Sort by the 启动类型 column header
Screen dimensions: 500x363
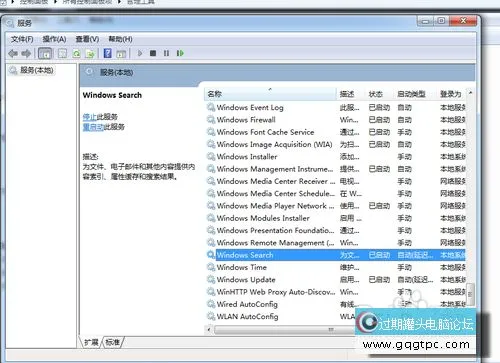(416, 94)
